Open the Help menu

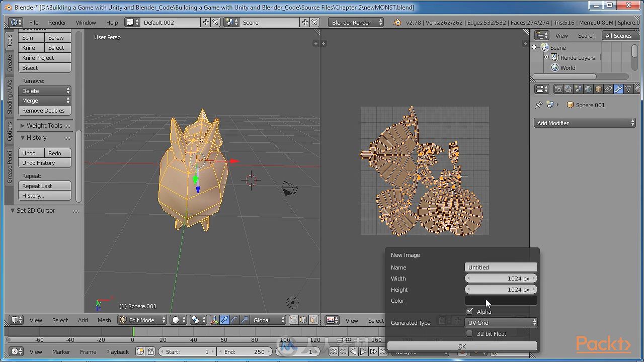point(112,22)
